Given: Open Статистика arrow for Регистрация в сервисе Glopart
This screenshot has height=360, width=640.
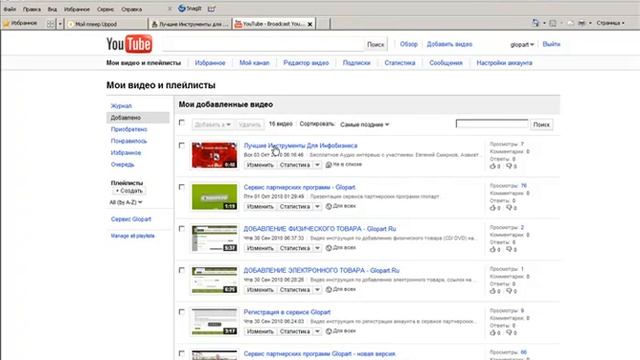Looking at the screenshot, I should pos(317,331).
